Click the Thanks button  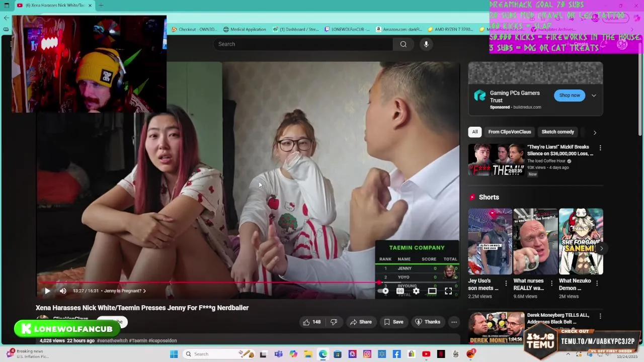[x=428, y=322]
